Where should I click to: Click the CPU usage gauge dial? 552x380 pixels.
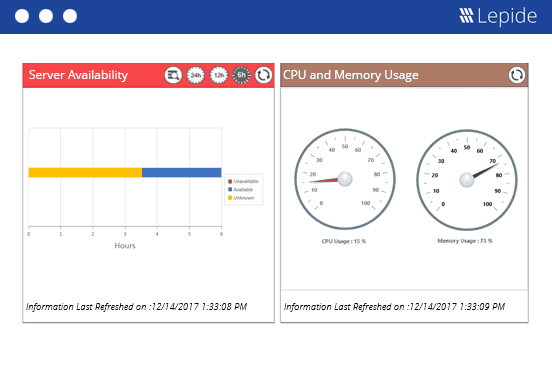click(x=345, y=179)
